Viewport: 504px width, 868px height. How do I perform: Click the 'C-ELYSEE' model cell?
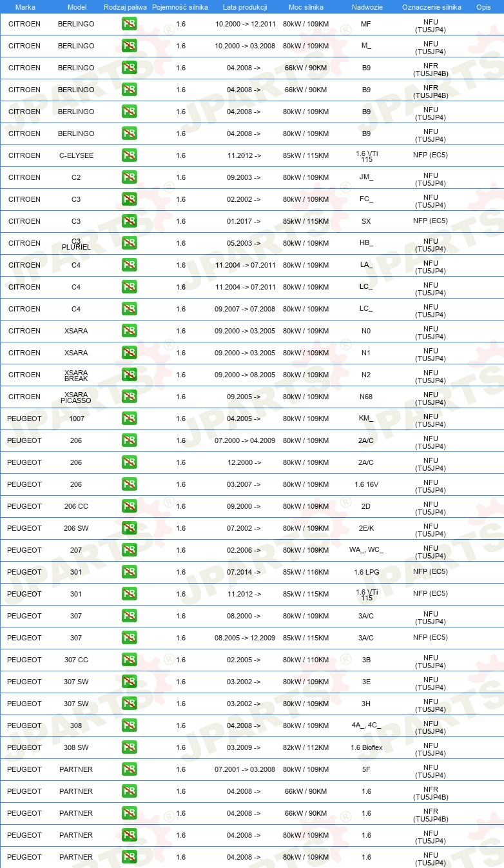(76, 155)
